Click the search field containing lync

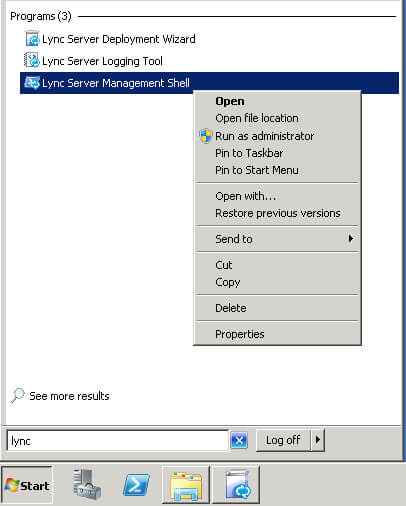coord(118,441)
